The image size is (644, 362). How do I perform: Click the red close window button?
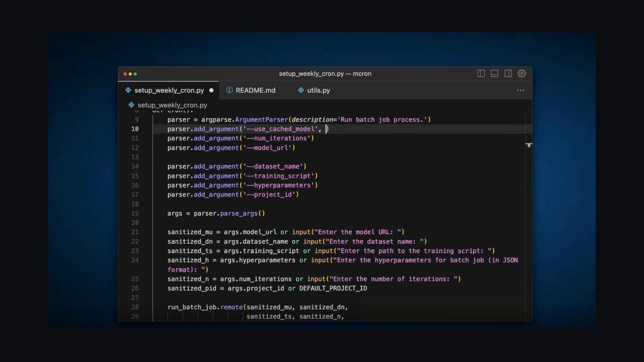(126, 74)
